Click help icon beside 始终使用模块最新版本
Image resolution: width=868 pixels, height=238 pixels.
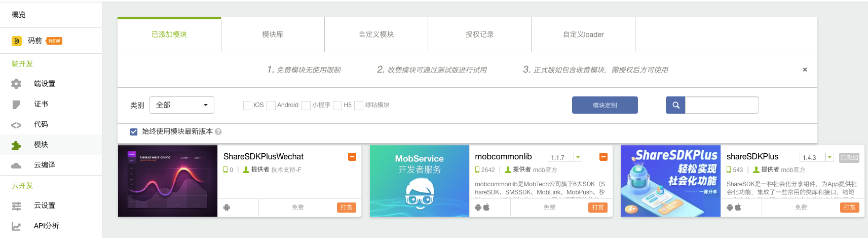218,131
